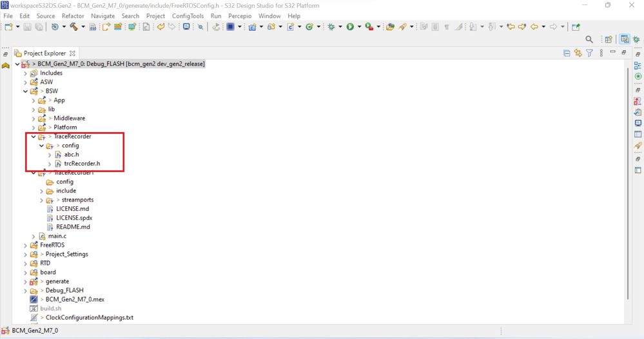Click the Save disk icon

(x=27, y=26)
